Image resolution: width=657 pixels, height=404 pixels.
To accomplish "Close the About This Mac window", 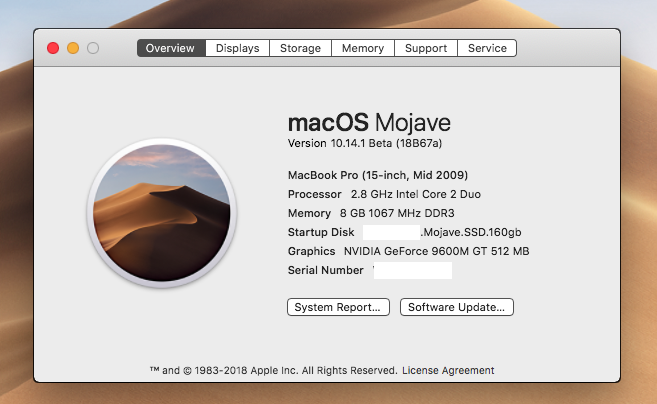I will coord(53,48).
